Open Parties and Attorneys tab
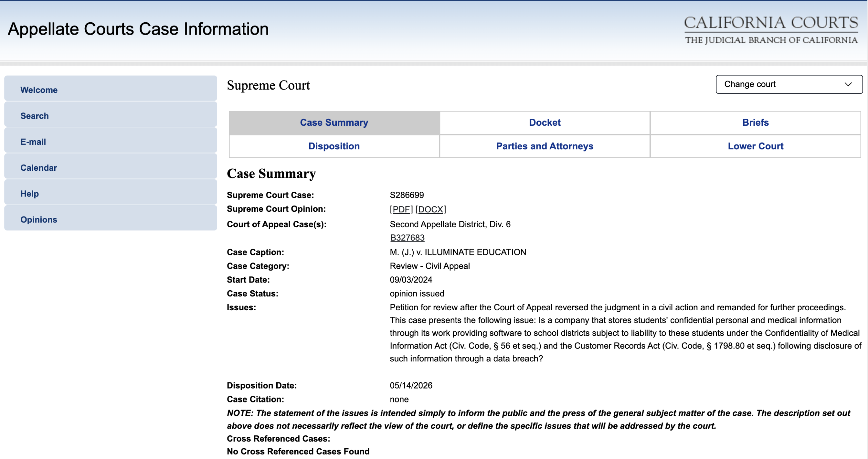868x459 pixels. [545, 146]
